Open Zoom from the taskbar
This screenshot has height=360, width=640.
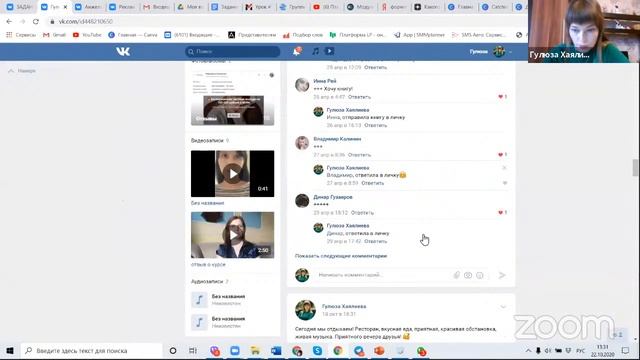click(x=235, y=351)
